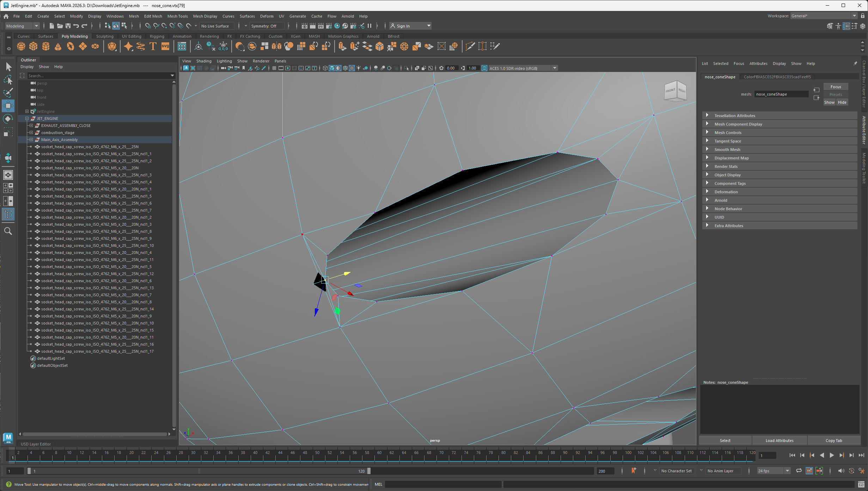
Task: Click the 3D Type tool icon
Action: 153,46
